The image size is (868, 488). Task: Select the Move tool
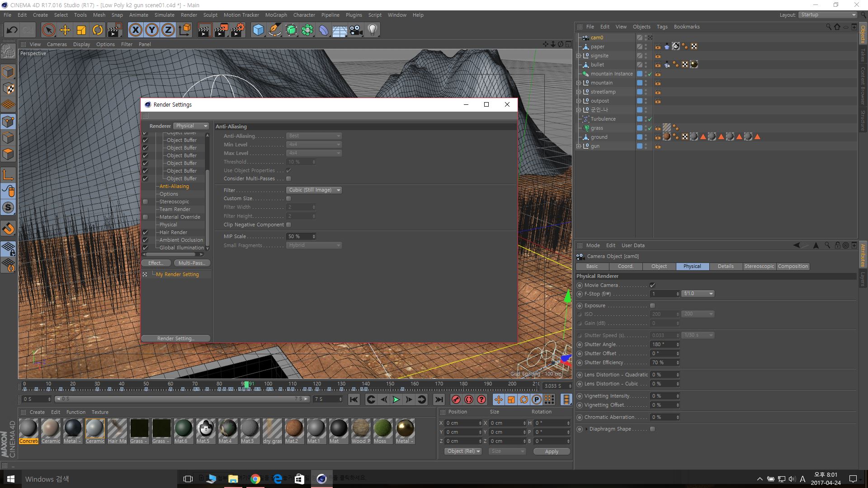(x=65, y=30)
